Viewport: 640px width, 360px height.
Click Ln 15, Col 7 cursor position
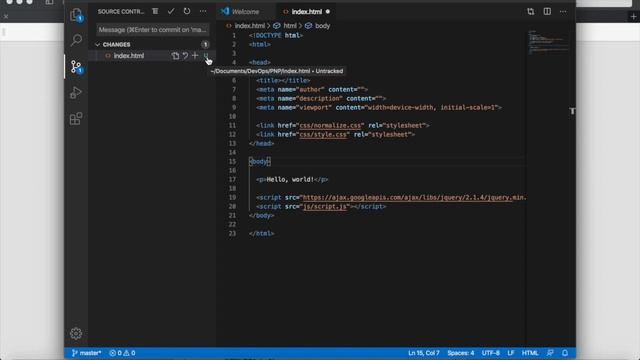pos(424,353)
